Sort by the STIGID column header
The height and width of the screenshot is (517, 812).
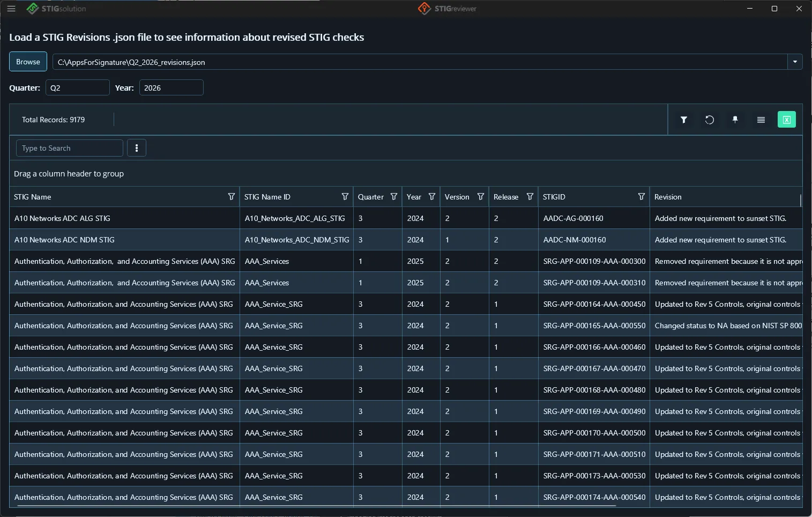coord(554,197)
